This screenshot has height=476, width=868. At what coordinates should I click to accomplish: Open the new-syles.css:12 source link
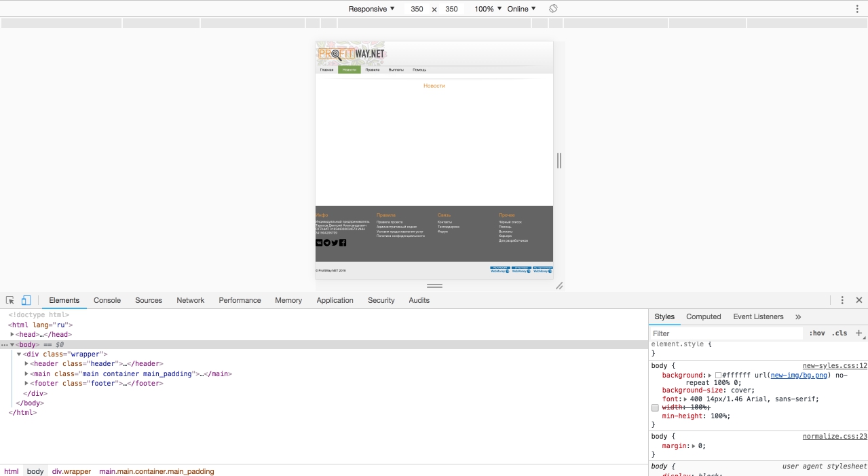pyautogui.click(x=835, y=365)
